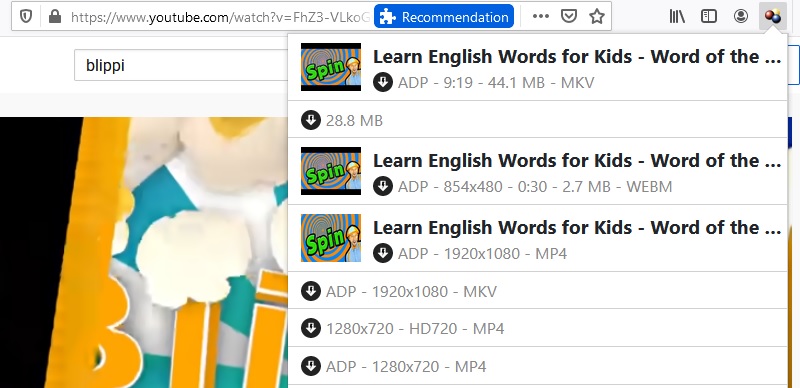Click the thumbnail of the 1920x1080 MP4 entry
The height and width of the screenshot is (388, 800).
click(x=331, y=238)
